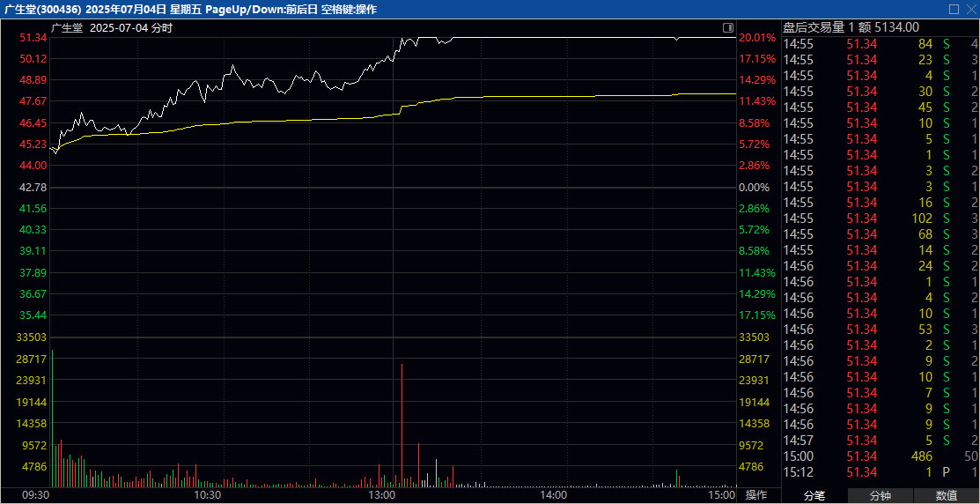
Task: Click the 0.00% baseline label on right axis
Action: [x=754, y=188]
